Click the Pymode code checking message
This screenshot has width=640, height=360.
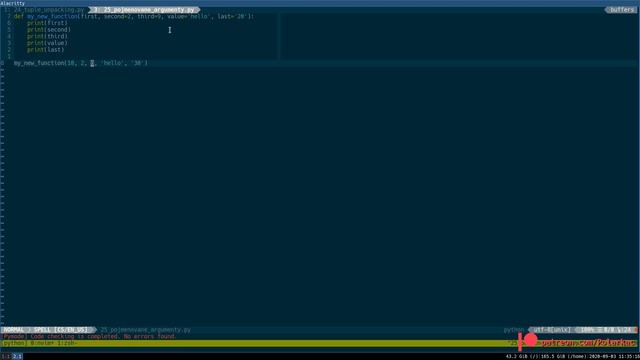pos(89,336)
